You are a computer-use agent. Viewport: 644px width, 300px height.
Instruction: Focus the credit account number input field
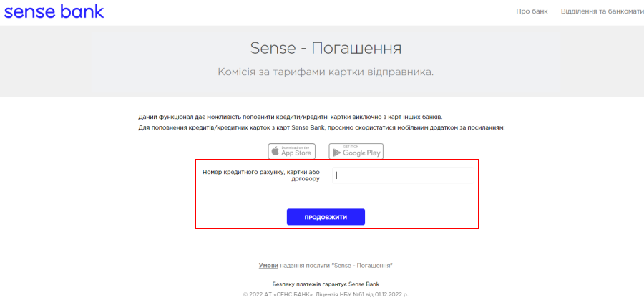click(x=403, y=175)
